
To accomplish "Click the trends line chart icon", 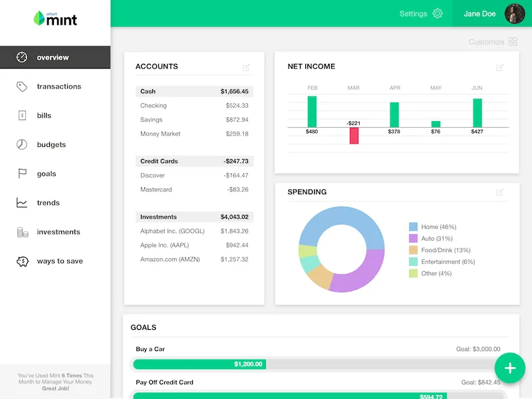I will 22,203.
